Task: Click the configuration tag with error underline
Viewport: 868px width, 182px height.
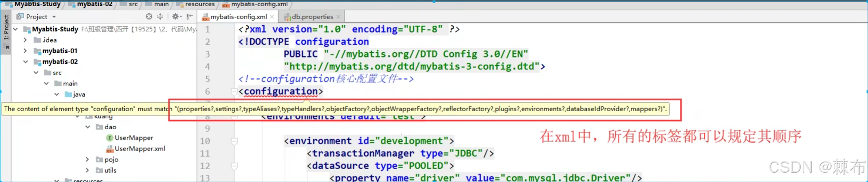Action: (x=281, y=91)
